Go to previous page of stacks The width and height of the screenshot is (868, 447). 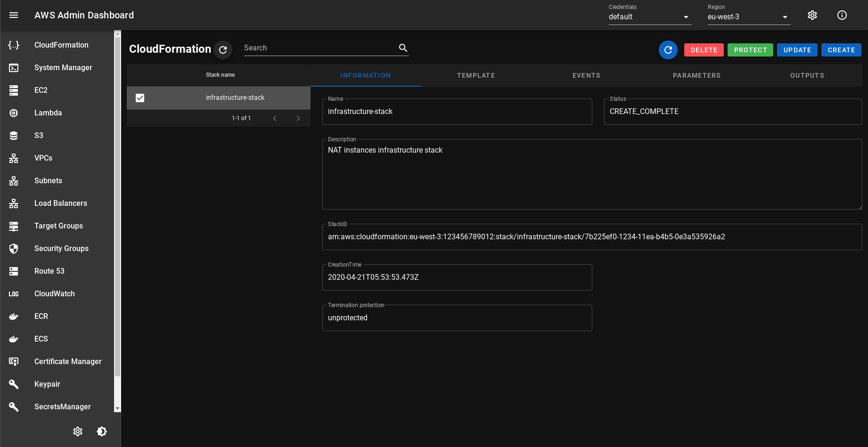tap(275, 118)
